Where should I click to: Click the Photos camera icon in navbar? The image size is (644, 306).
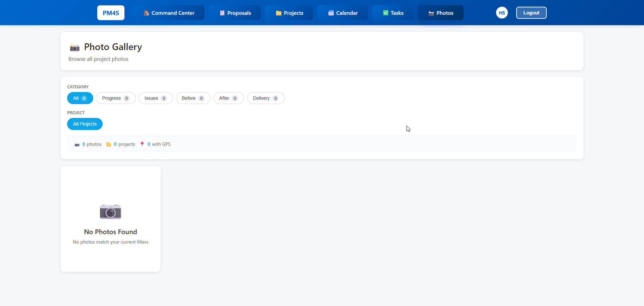point(431,13)
